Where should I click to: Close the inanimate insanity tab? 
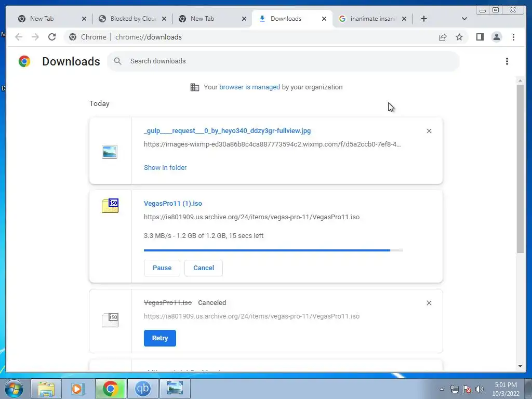coord(404,19)
